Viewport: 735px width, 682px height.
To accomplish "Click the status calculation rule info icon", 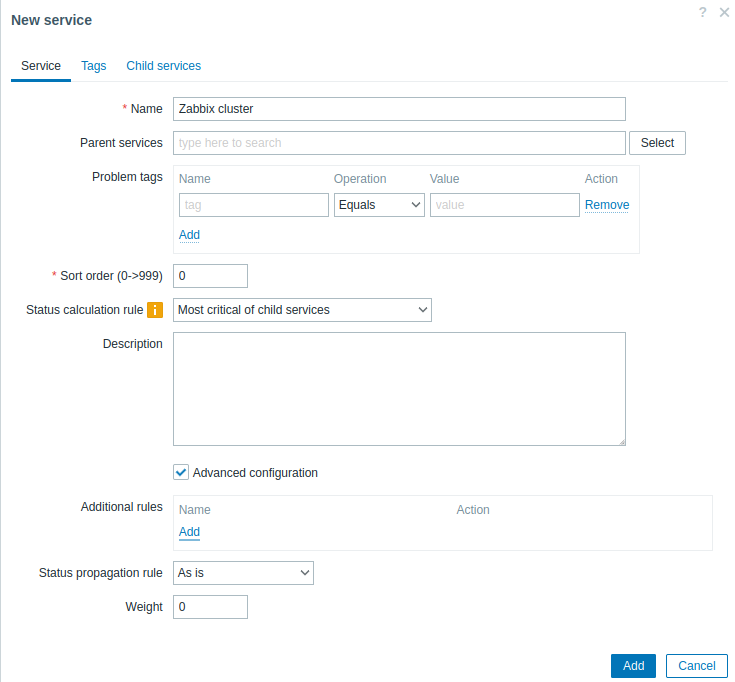I will (155, 310).
